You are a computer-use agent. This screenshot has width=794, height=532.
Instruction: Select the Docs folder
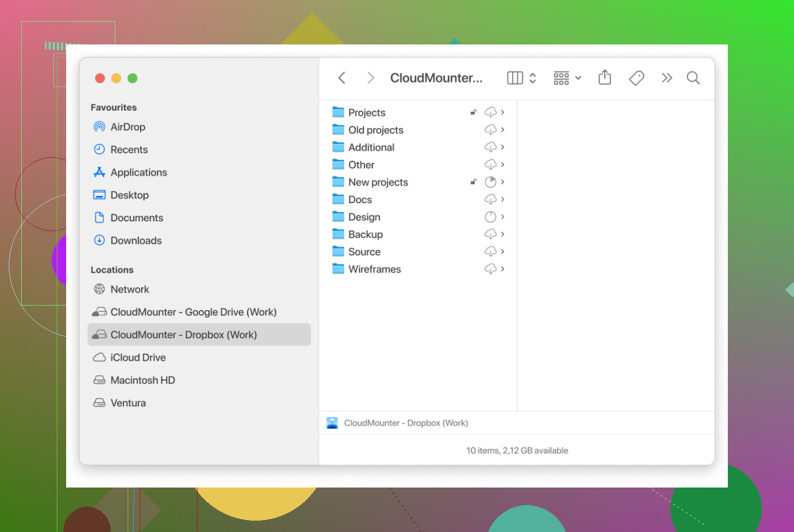coord(418,200)
